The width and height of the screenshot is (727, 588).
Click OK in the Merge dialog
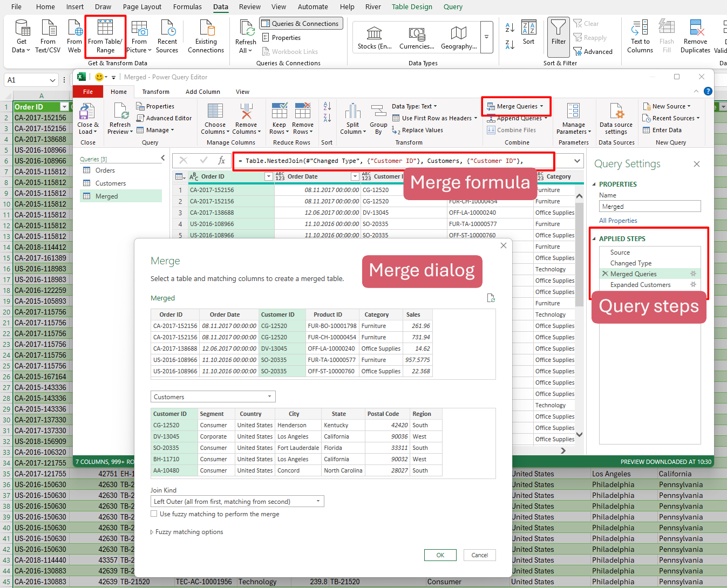(440, 555)
